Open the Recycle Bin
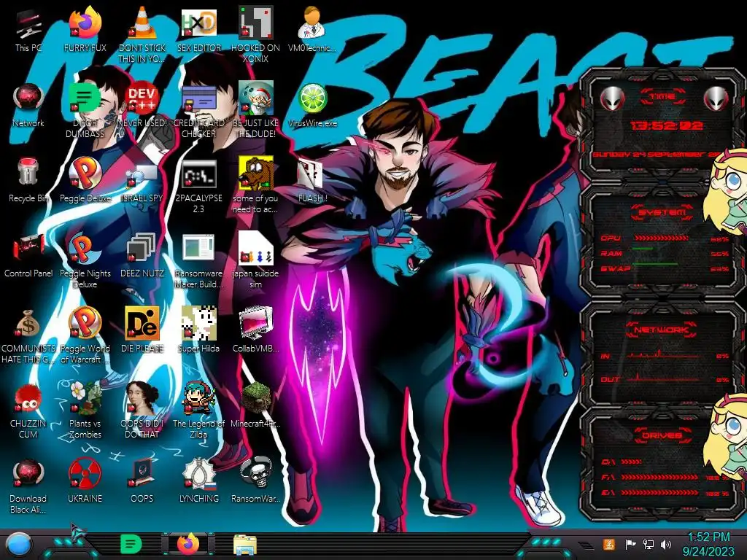The height and width of the screenshot is (560, 747). (28, 172)
